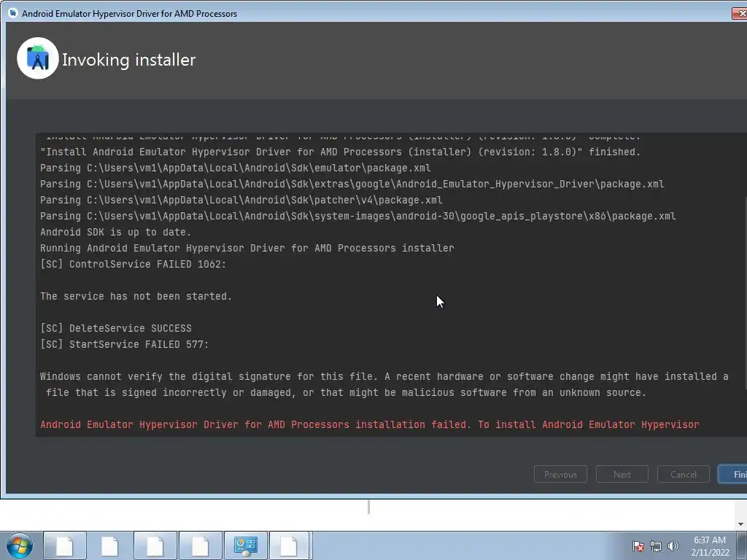Open the Windows Start menu orb

pyautogui.click(x=20, y=545)
